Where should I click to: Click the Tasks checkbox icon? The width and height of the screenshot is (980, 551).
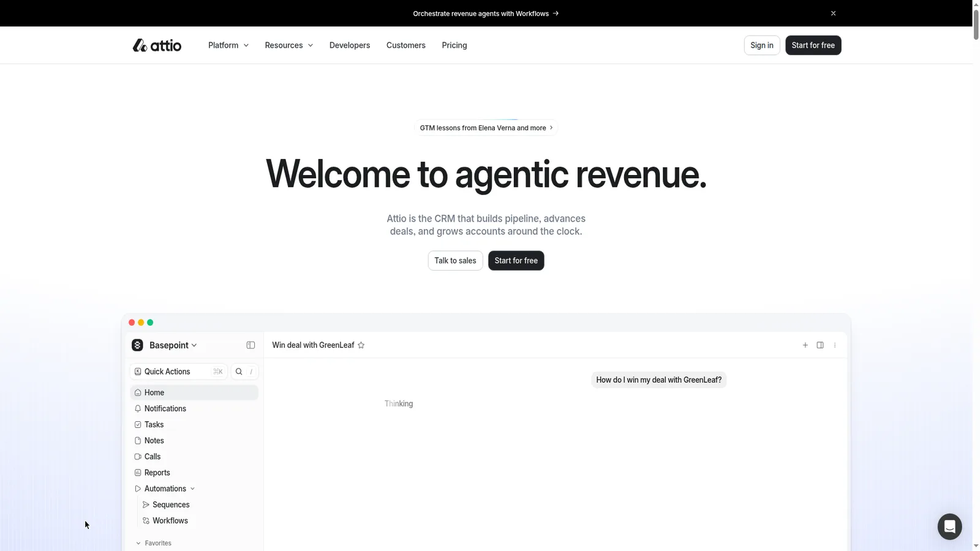click(138, 424)
